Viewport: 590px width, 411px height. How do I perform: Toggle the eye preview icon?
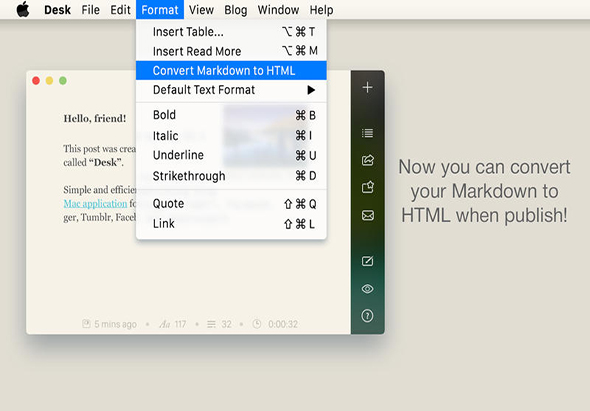367,289
